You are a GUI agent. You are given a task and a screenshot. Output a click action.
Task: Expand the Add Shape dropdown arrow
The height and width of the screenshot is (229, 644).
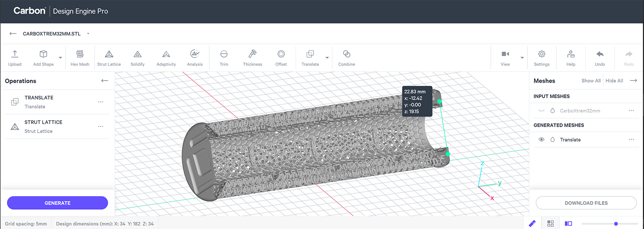pos(60,58)
